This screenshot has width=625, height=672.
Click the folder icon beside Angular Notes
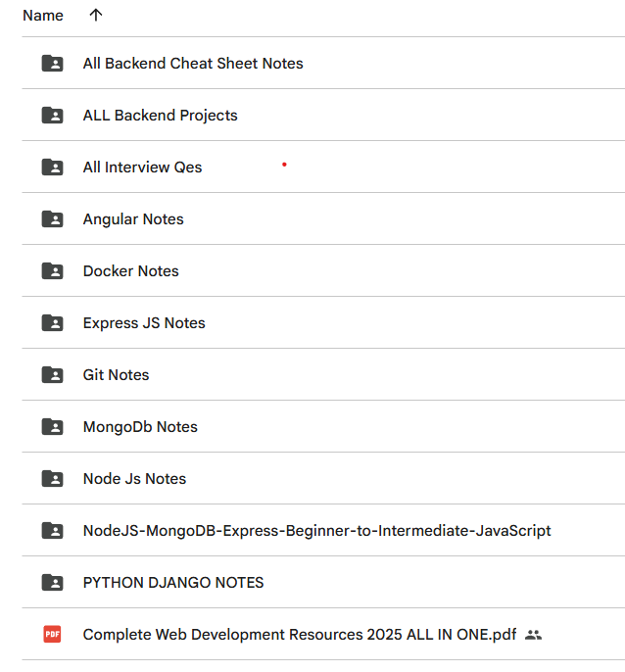pos(52,218)
